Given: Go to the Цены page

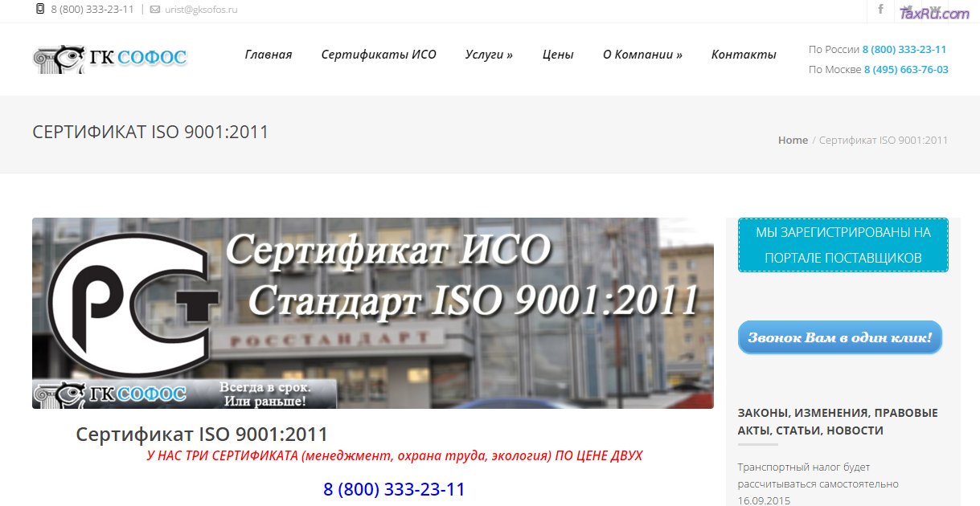Looking at the screenshot, I should [x=558, y=54].
